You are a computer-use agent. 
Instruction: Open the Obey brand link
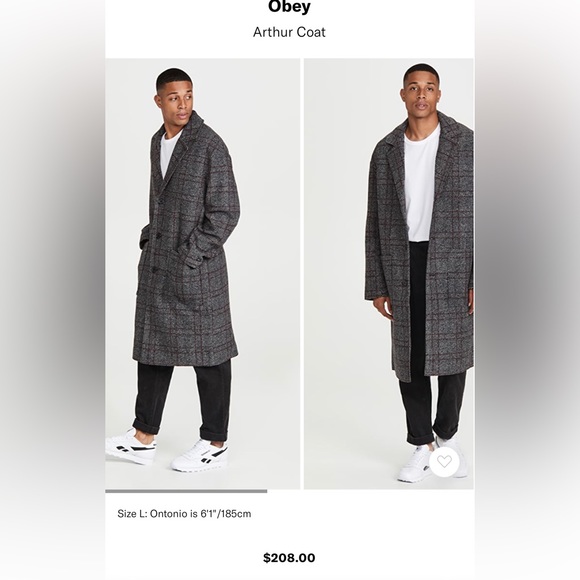pos(289,7)
